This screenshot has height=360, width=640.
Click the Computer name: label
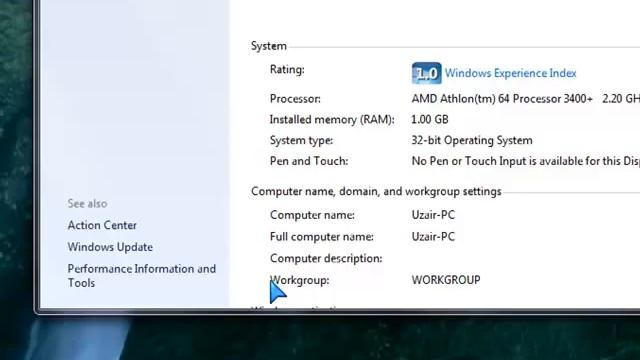pos(312,215)
